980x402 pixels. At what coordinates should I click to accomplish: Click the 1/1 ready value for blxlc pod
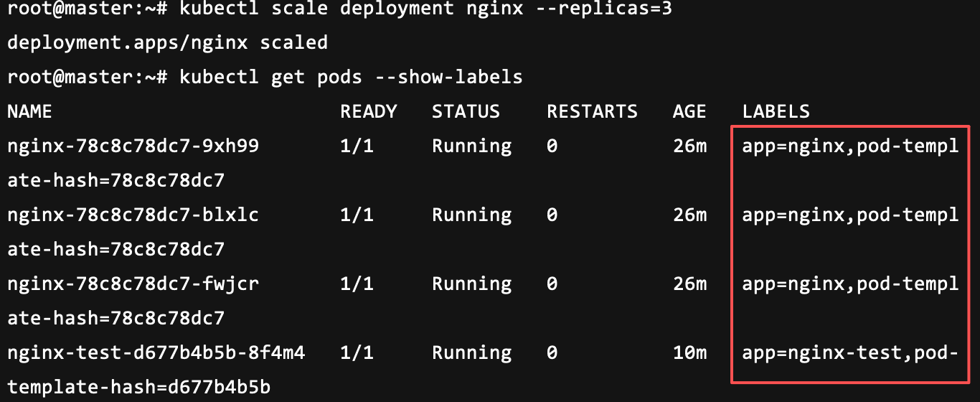click(x=357, y=215)
